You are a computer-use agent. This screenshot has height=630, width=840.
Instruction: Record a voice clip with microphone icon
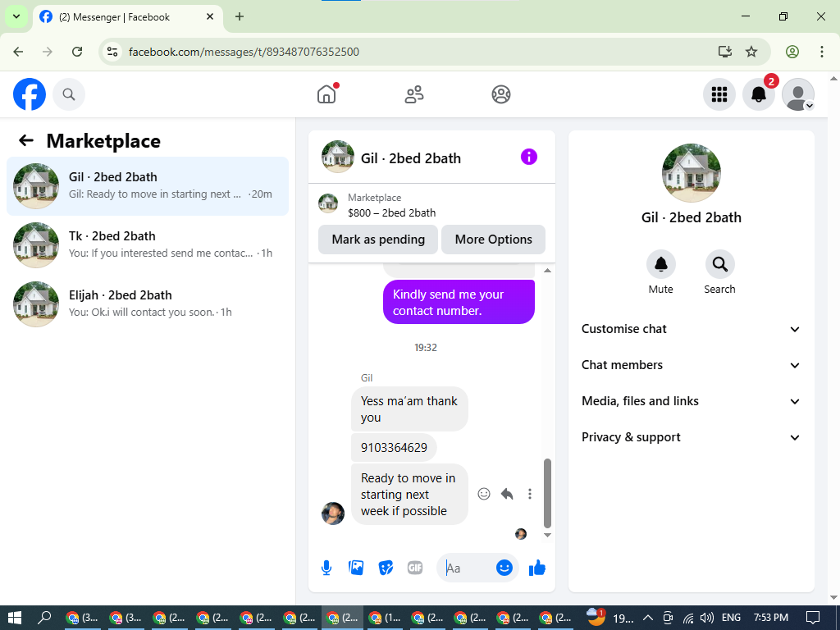[x=326, y=568]
